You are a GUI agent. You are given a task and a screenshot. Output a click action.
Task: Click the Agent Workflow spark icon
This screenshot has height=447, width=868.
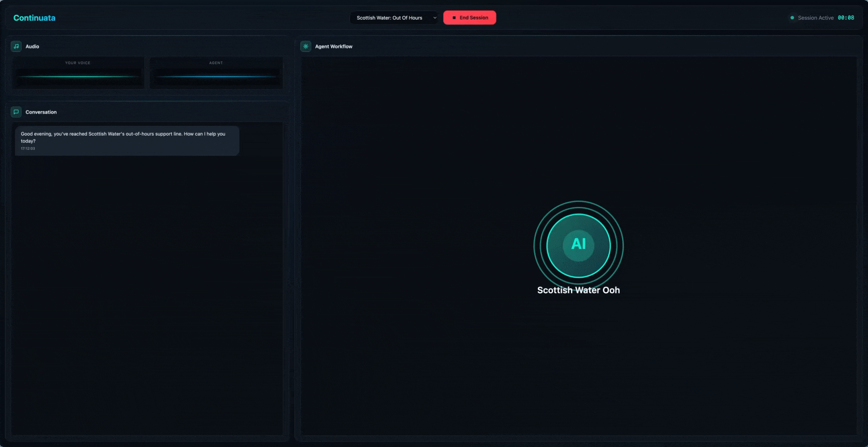(x=305, y=46)
